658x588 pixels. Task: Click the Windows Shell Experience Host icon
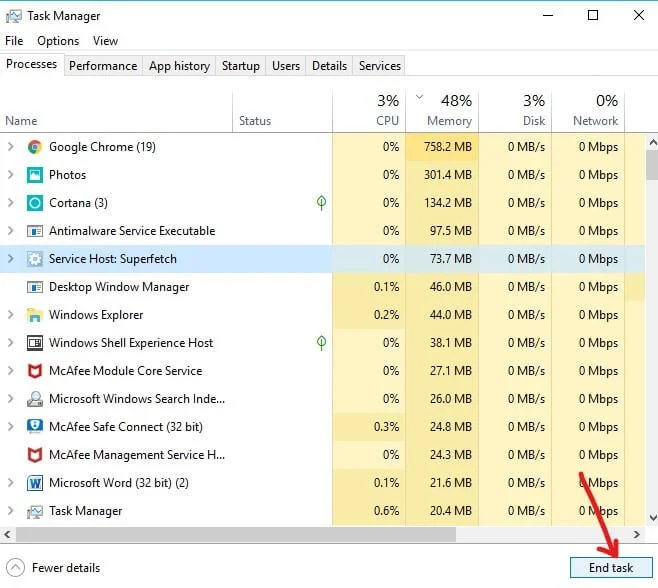click(35, 343)
